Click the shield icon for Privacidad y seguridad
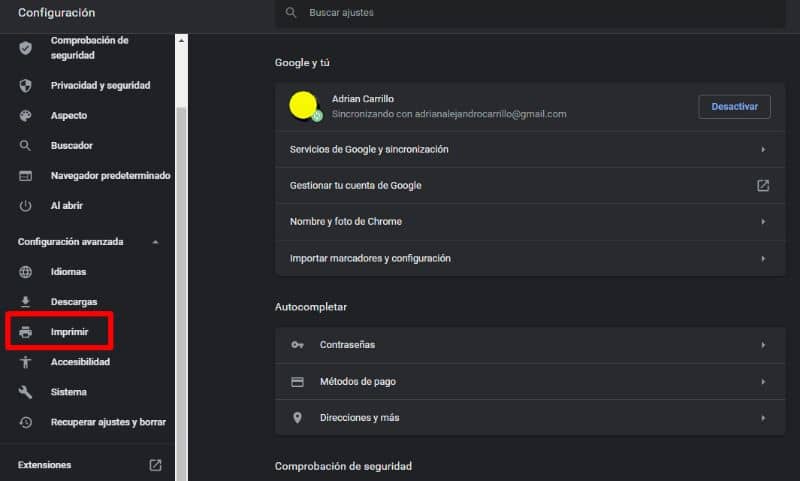Screen dimensions: 800x481 26,86
